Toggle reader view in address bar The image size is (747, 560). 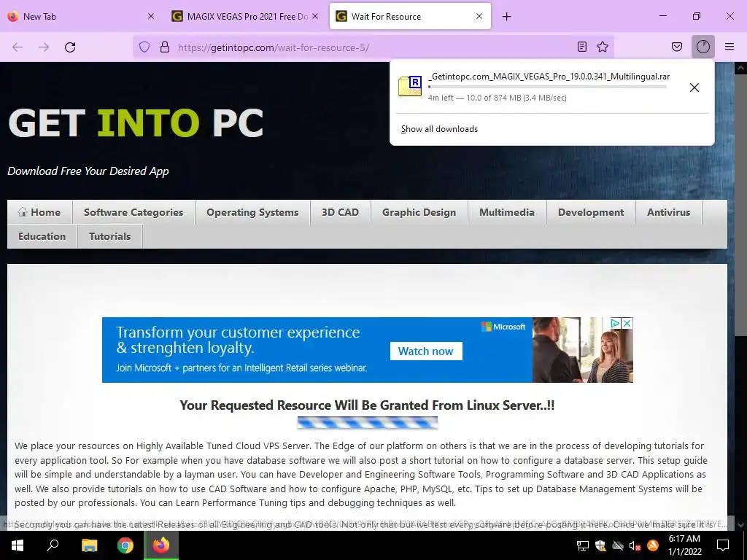coord(581,47)
